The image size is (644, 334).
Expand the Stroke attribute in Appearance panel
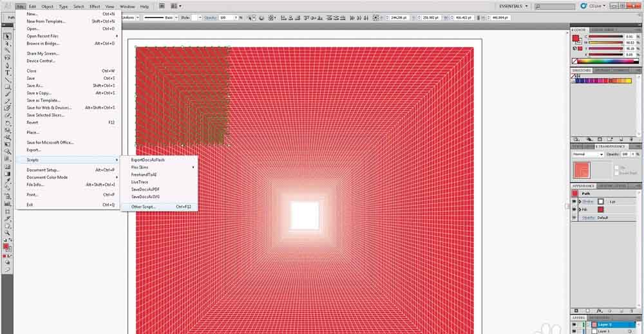click(580, 201)
